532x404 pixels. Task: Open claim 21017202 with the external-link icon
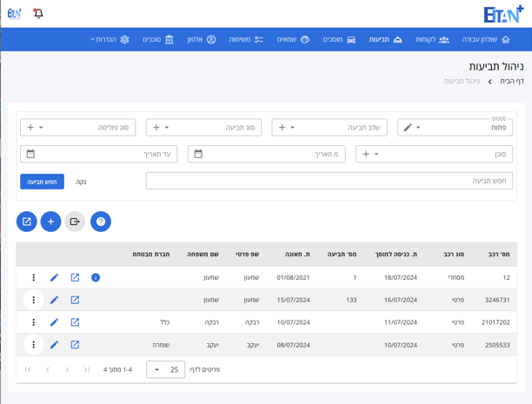click(75, 322)
